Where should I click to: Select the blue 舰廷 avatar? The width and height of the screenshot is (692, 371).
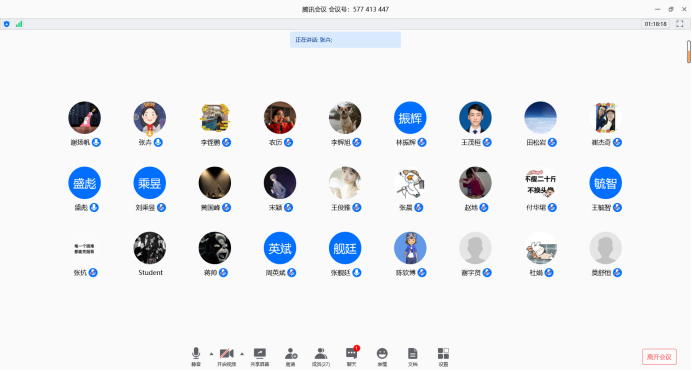pyautogui.click(x=345, y=248)
